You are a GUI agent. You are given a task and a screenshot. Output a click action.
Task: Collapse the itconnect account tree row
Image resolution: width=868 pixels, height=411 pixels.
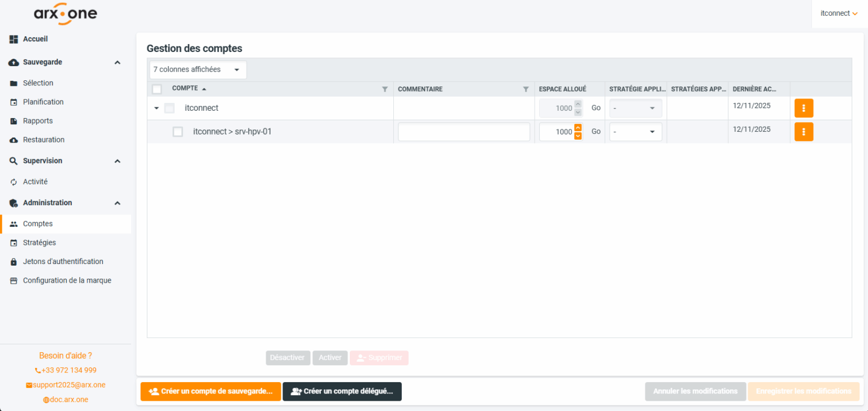click(x=157, y=107)
